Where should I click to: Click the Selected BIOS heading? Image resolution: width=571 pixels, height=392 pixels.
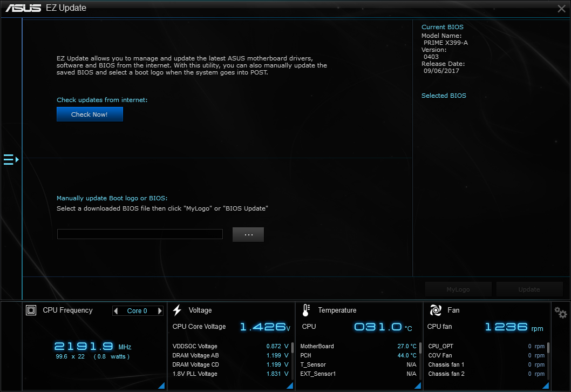444,96
